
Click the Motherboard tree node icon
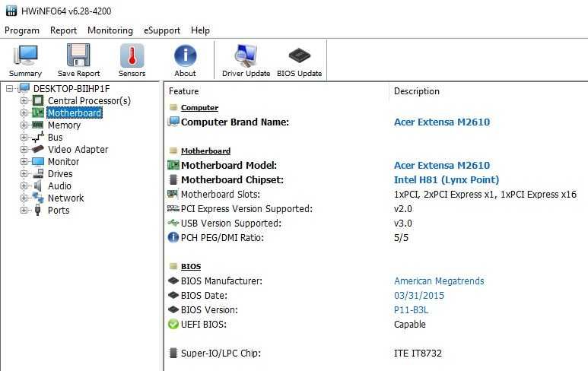[38, 113]
